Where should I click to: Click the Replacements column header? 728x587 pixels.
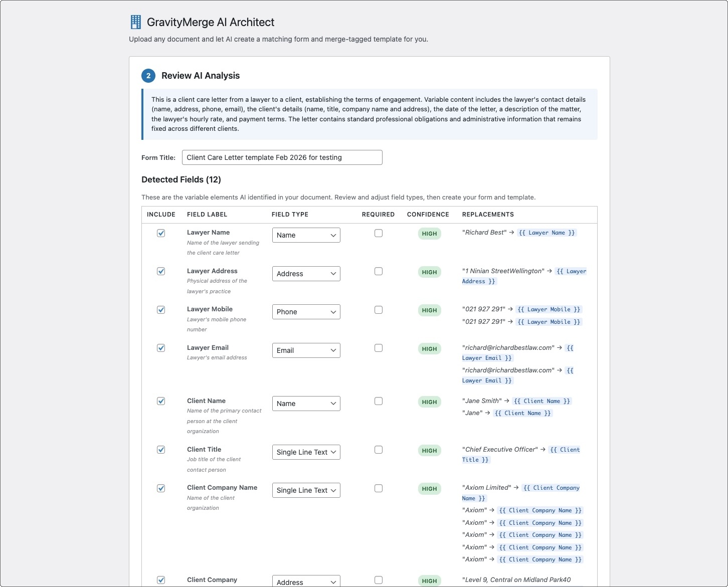click(488, 215)
